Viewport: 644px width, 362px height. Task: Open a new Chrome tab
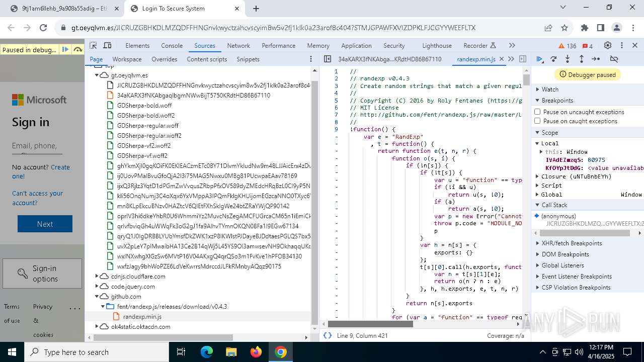click(x=256, y=8)
